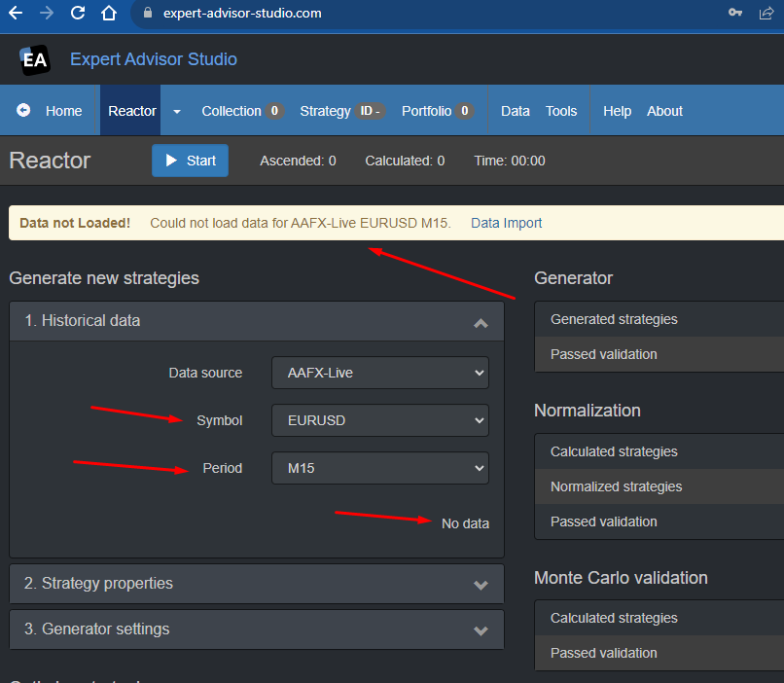Screen dimensions: 784x683
Task: Open the Help menu item
Action: 617,111
